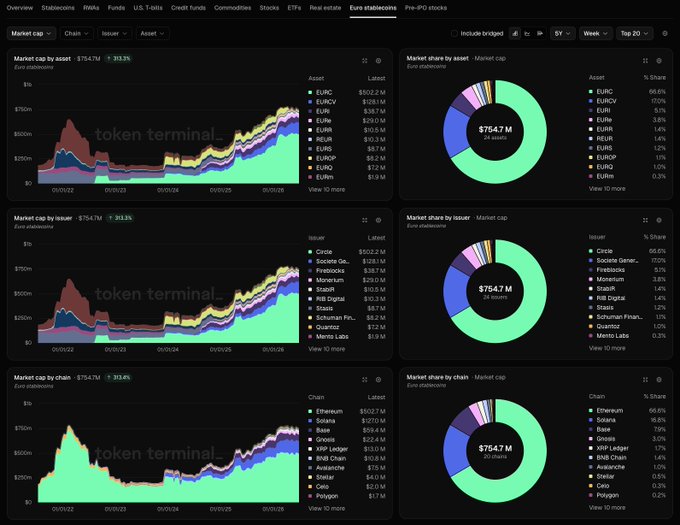Switch to line chart view icon
The width and height of the screenshot is (680, 525).
click(527, 33)
